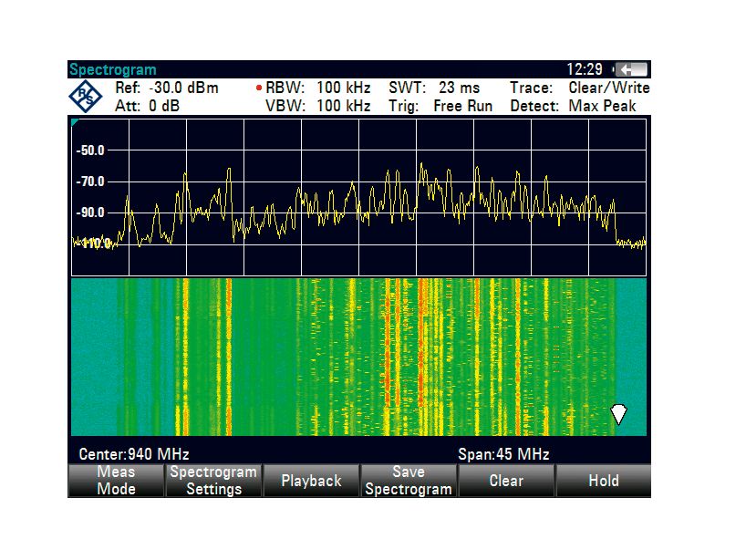Click the cyan corner triangle on trace display
Viewport: 746px width, 560px height.
(76, 122)
